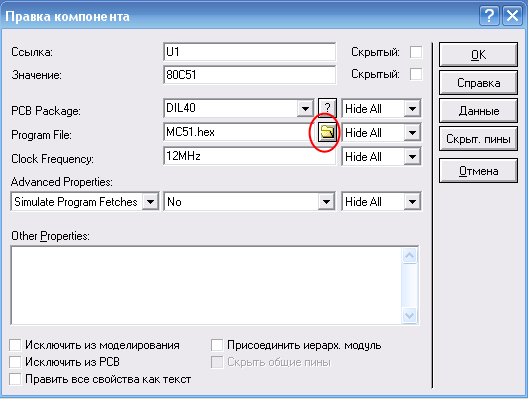This screenshot has height=399, width=528.
Task: Open Hide All dropdown for Advanced Properties
Action: click(412, 202)
